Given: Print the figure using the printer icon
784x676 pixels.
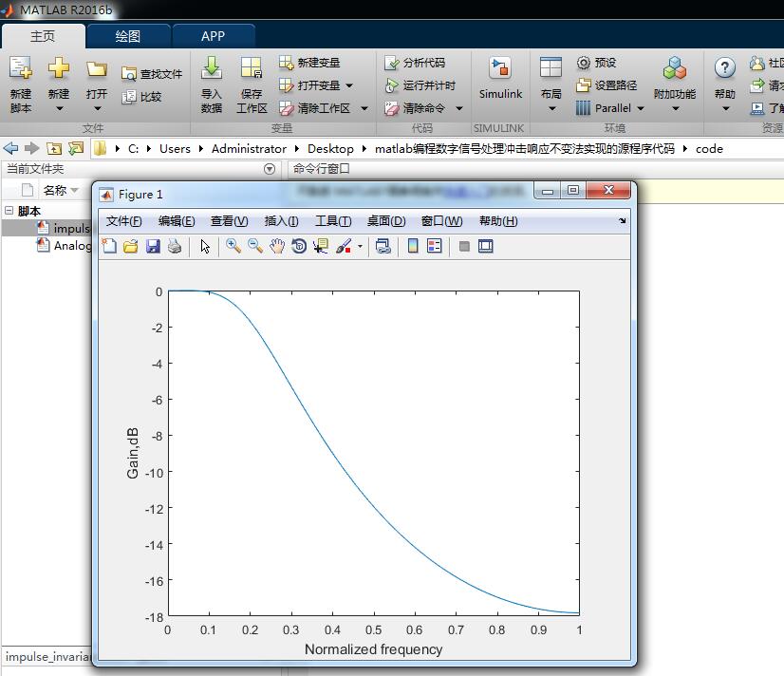Looking at the screenshot, I should point(175,246).
